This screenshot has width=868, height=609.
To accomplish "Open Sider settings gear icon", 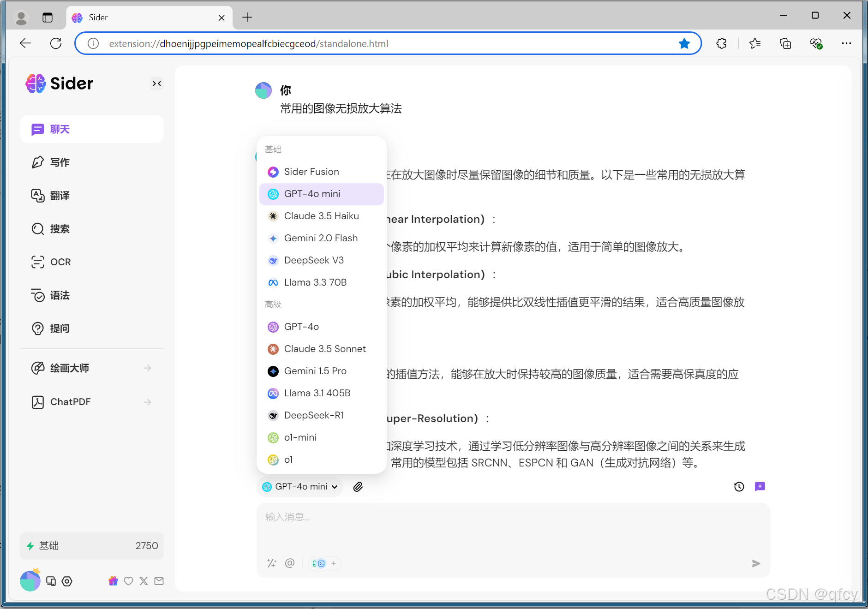I will (67, 581).
